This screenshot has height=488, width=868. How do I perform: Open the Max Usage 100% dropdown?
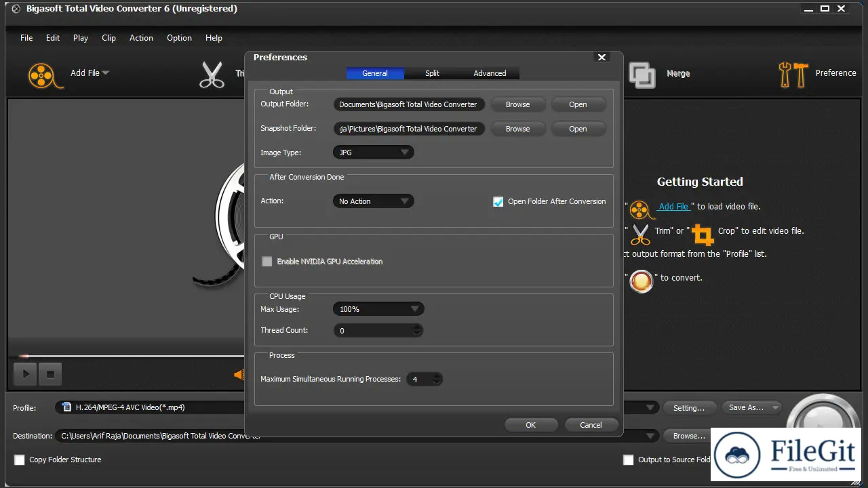pos(378,309)
